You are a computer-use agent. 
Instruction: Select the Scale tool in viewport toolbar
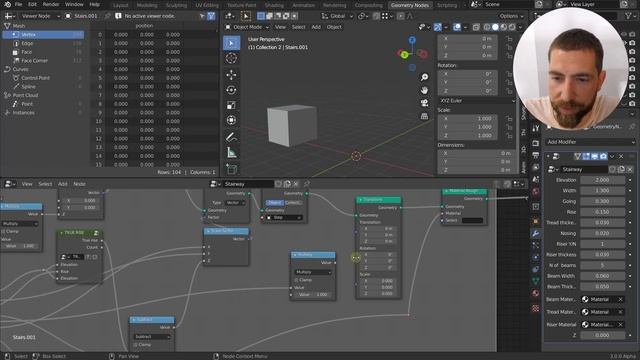coord(231,105)
